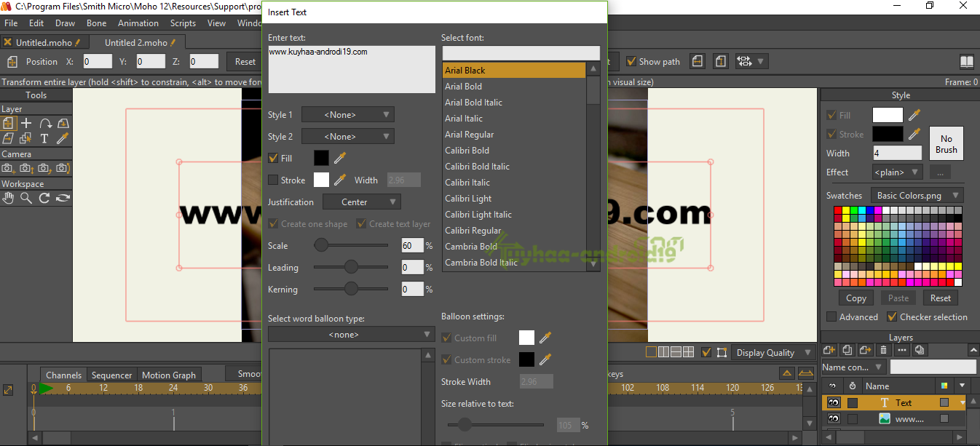Switch to the Untitled.moho document tab

[44, 42]
